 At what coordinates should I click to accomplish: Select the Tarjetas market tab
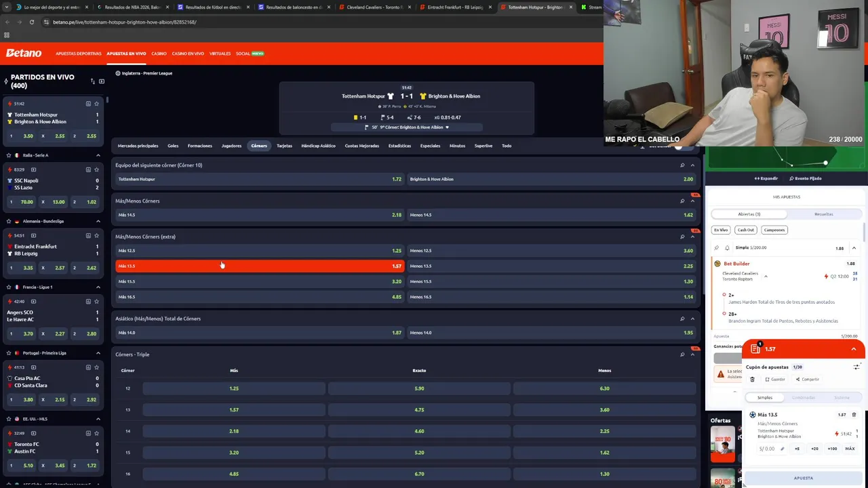click(284, 146)
